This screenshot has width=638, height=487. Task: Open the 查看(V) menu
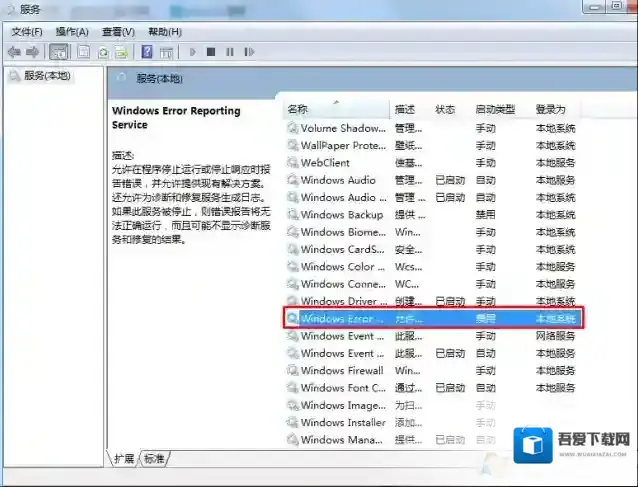coord(118,32)
